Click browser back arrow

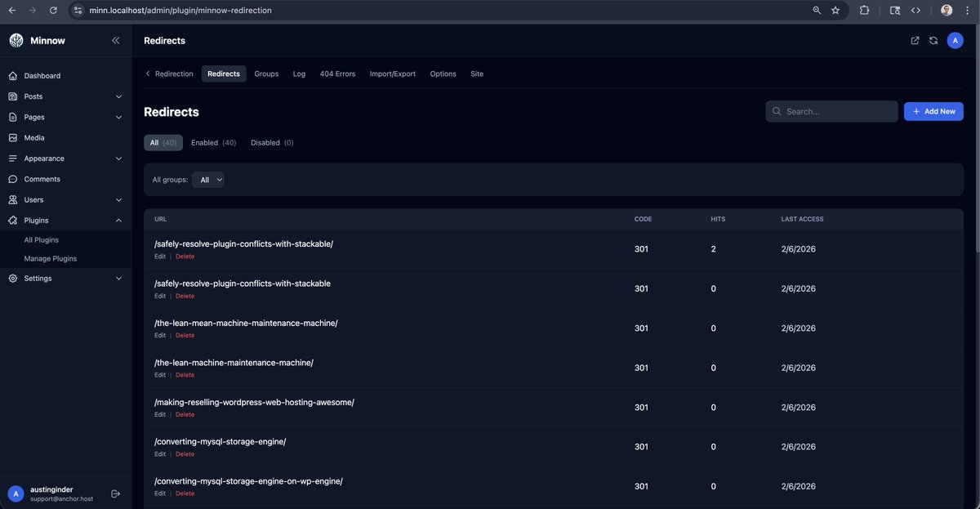(x=11, y=11)
